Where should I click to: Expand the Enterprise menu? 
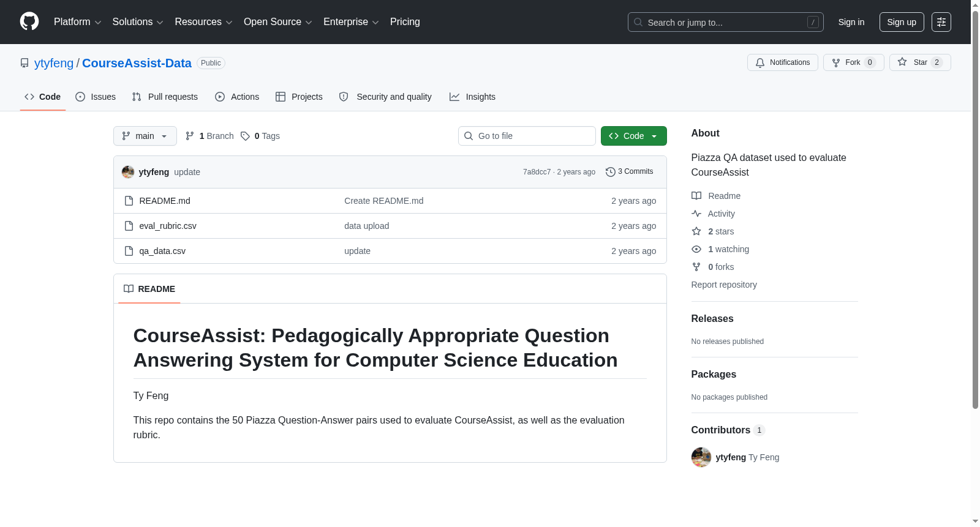pos(351,22)
